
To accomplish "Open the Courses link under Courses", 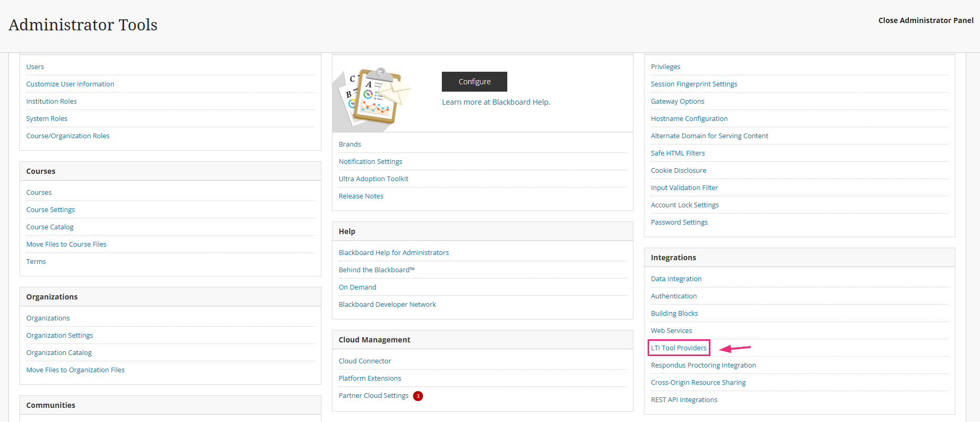I will pos(39,193).
